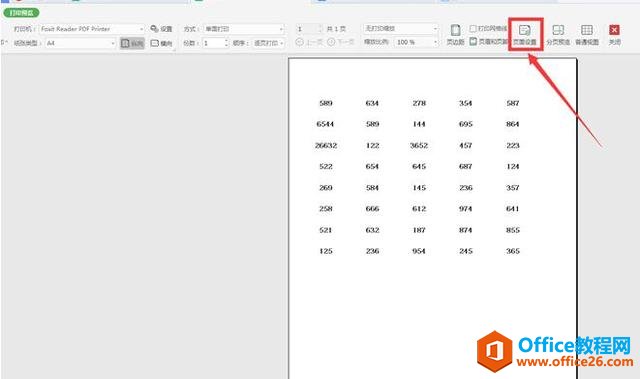Viewport: 640px width, 379px height.
Task: Click cell value 187 in preview
Action: [x=419, y=230]
